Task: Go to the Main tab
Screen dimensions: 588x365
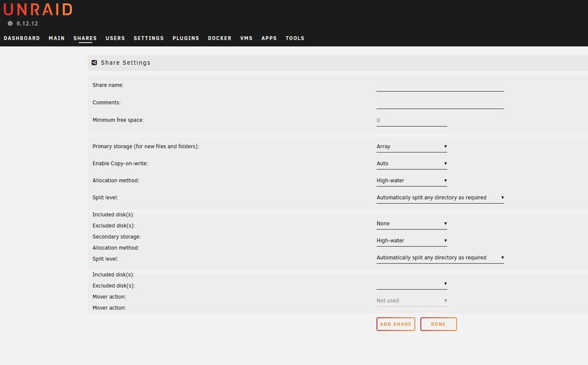Action: pos(56,38)
